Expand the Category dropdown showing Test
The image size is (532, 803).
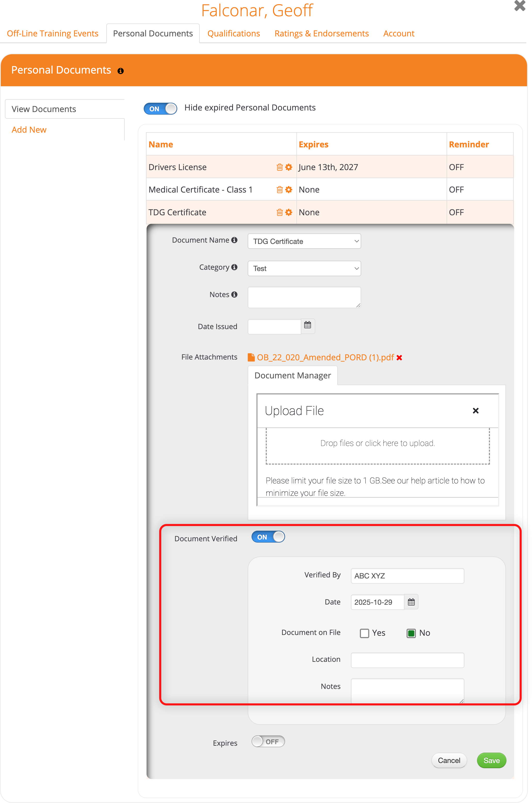point(304,268)
